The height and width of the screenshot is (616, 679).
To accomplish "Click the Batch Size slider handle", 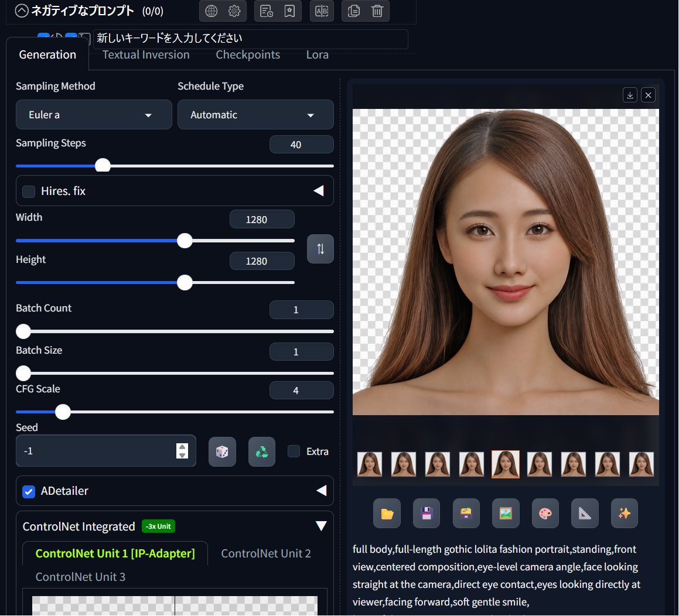I will 23,373.
